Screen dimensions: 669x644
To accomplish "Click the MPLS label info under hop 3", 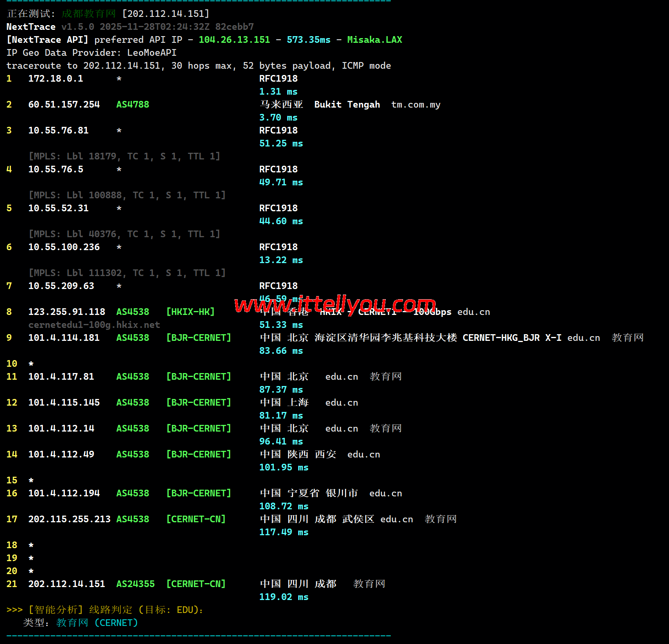I will (x=125, y=156).
